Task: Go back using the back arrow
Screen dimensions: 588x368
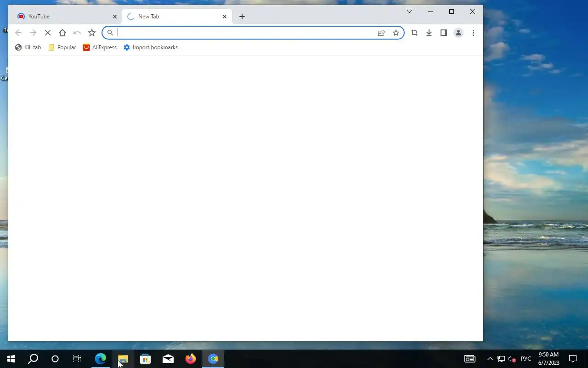Action: click(18, 33)
